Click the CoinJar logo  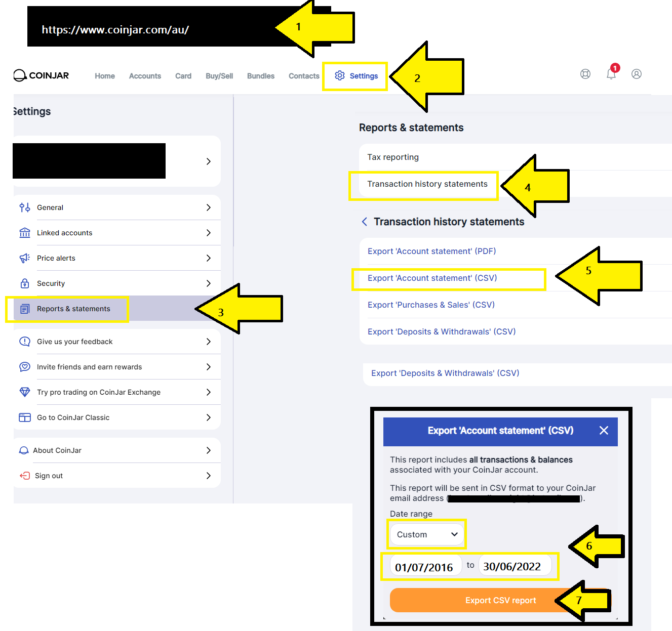click(41, 75)
